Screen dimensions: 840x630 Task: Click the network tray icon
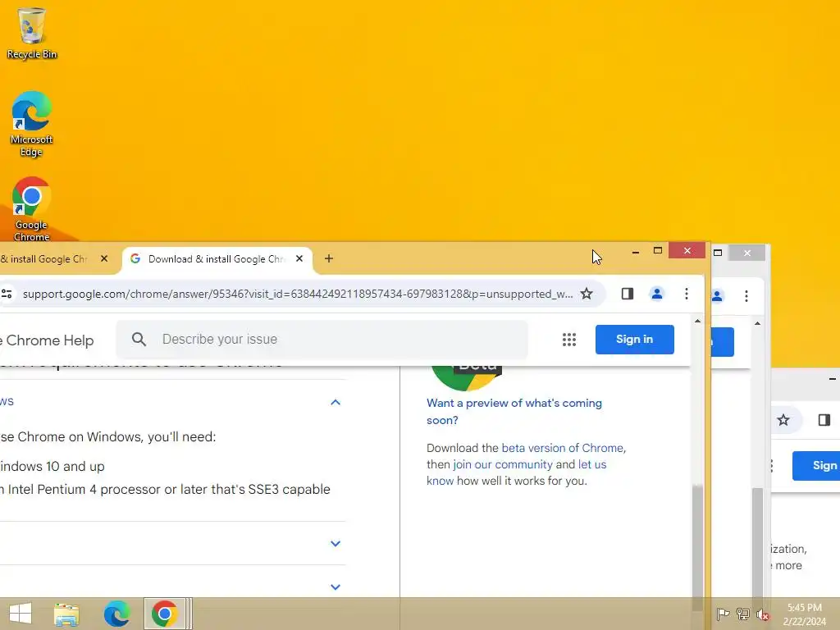(743, 614)
